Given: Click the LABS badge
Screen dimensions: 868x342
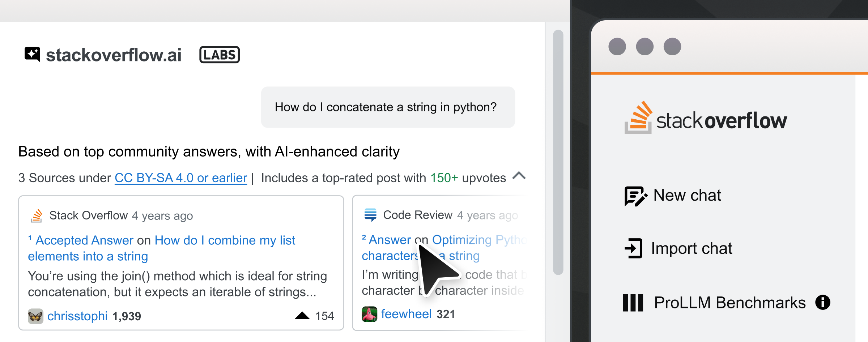Looking at the screenshot, I should coord(220,55).
